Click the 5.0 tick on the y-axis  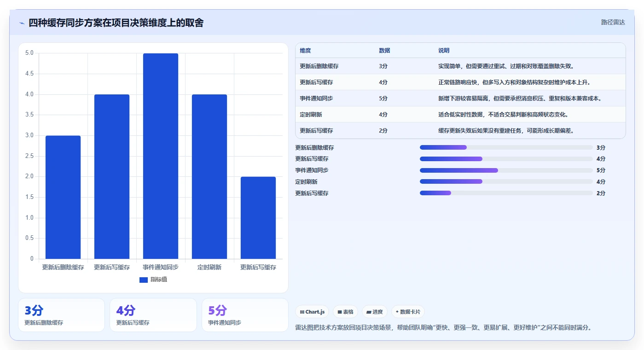[29, 53]
